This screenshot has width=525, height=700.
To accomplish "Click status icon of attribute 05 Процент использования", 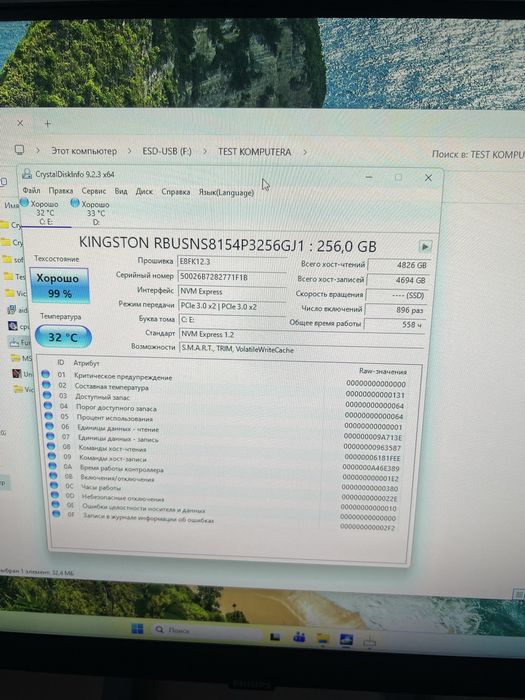I will (49, 416).
